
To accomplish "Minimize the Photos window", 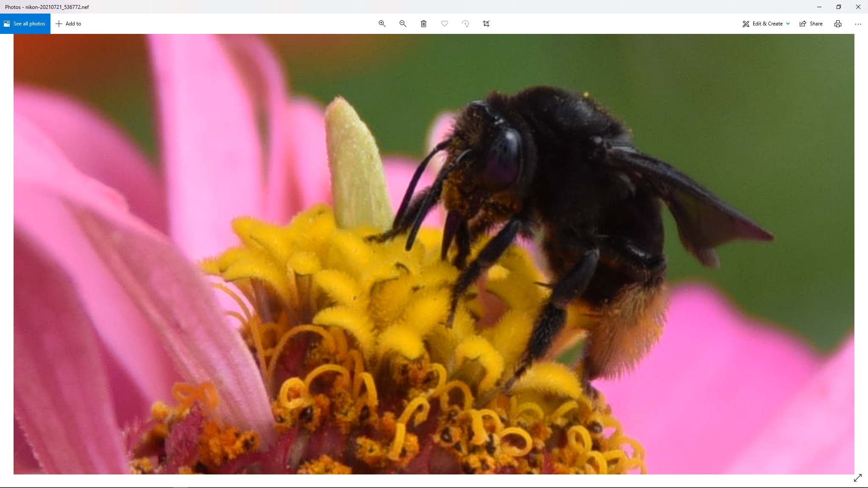I will click(819, 7).
